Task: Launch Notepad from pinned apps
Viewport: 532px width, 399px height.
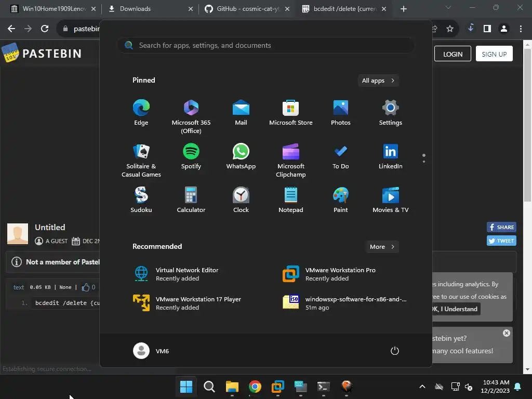Action: click(291, 200)
